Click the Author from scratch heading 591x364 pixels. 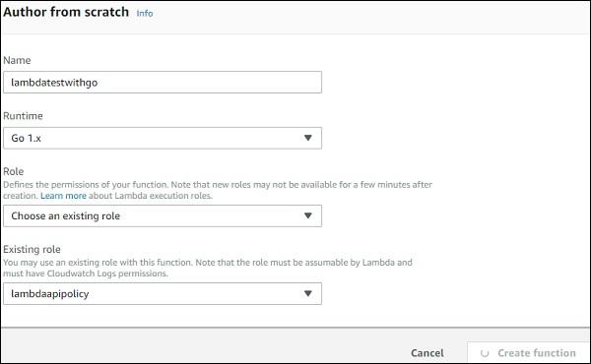coord(66,12)
